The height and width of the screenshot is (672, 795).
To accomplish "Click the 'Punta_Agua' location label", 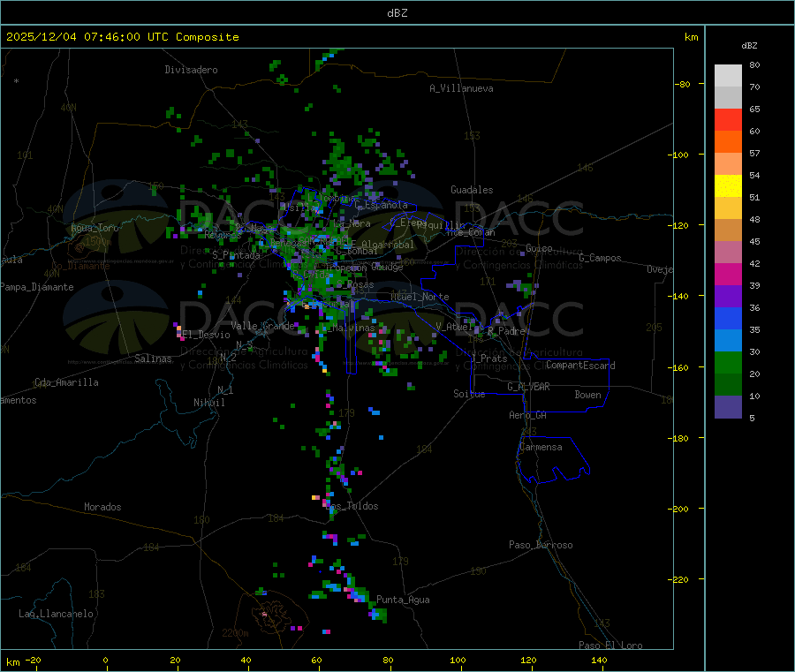I will [403, 600].
